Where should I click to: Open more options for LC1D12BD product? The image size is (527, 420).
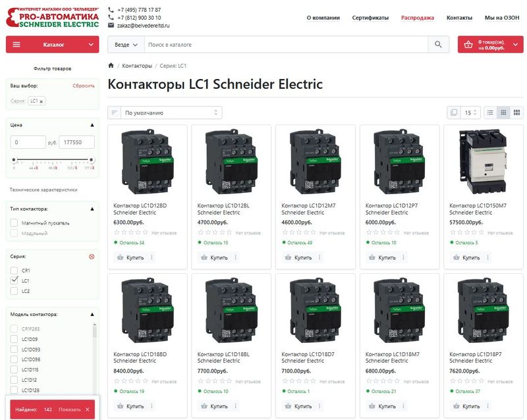(152, 257)
